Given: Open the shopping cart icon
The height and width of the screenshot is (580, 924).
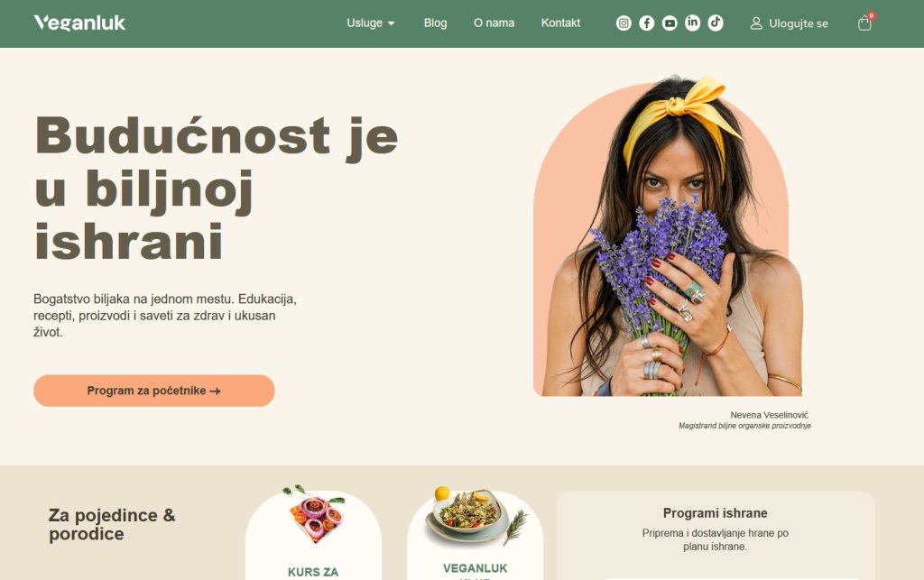Looking at the screenshot, I should [x=864, y=23].
